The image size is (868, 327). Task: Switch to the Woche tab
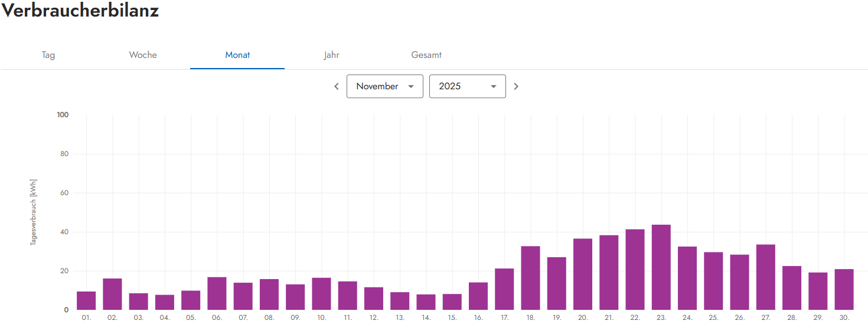[143, 55]
